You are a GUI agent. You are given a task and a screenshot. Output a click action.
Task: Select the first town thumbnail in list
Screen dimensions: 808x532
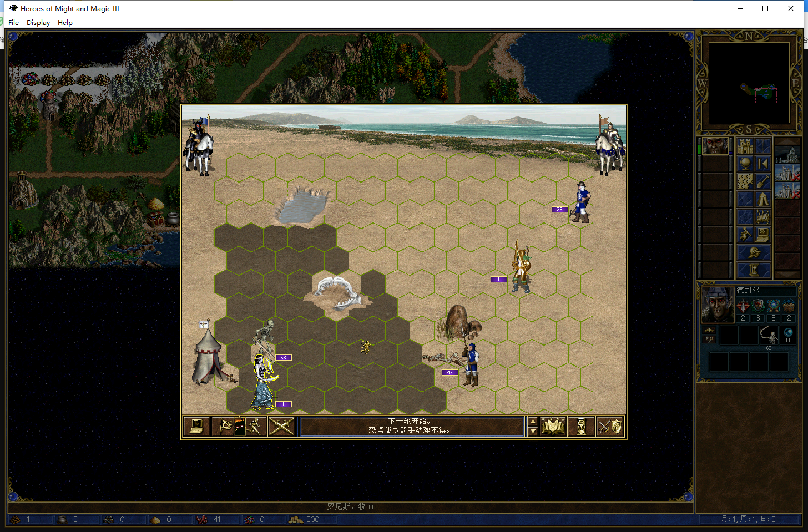click(787, 155)
